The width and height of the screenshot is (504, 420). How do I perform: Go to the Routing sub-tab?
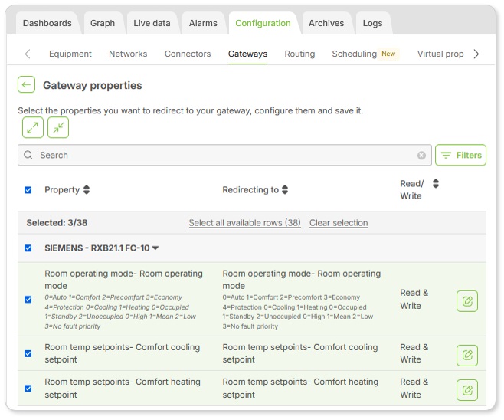299,54
